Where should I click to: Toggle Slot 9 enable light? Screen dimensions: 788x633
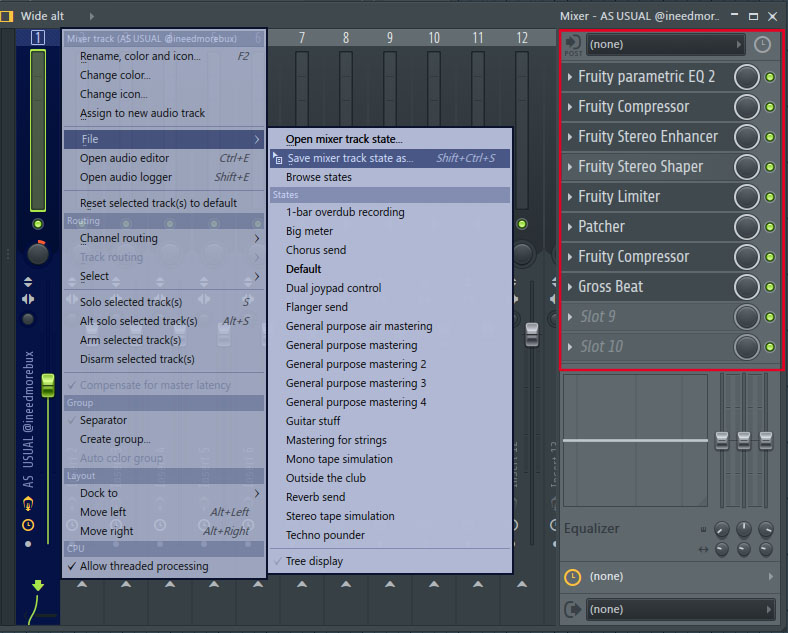770,317
